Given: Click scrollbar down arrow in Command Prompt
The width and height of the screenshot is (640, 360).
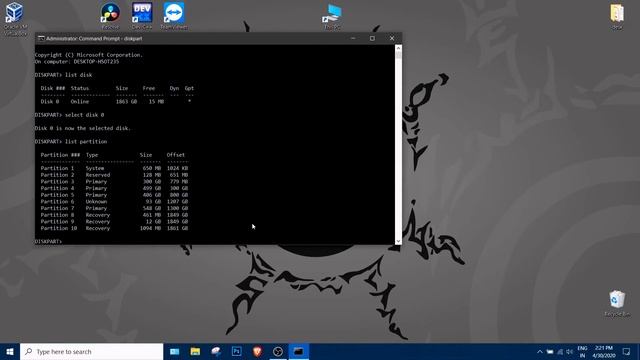Looking at the screenshot, I should tap(398, 241).
